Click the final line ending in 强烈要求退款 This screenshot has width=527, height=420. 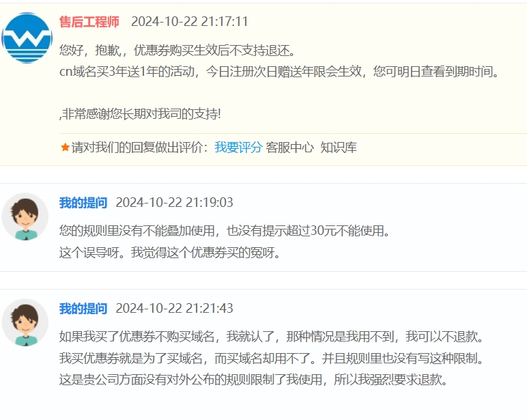253,380
